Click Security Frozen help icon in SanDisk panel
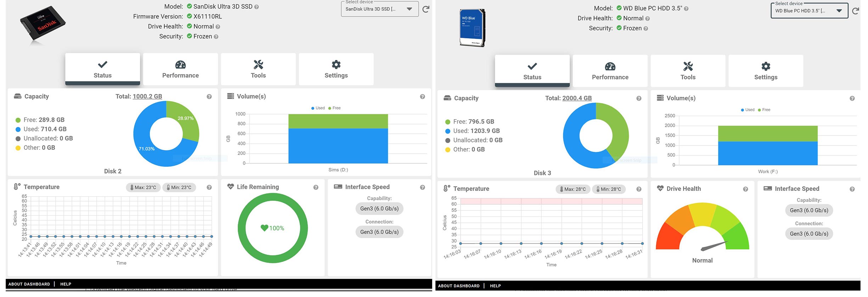 [216, 37]
